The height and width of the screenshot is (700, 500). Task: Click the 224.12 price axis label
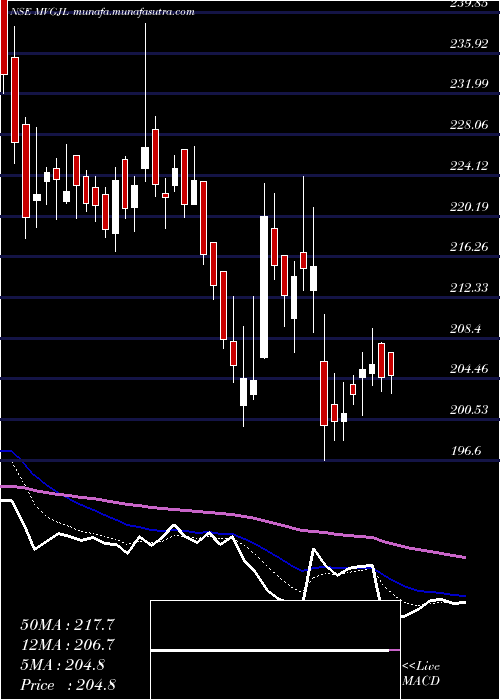point(468,166)
